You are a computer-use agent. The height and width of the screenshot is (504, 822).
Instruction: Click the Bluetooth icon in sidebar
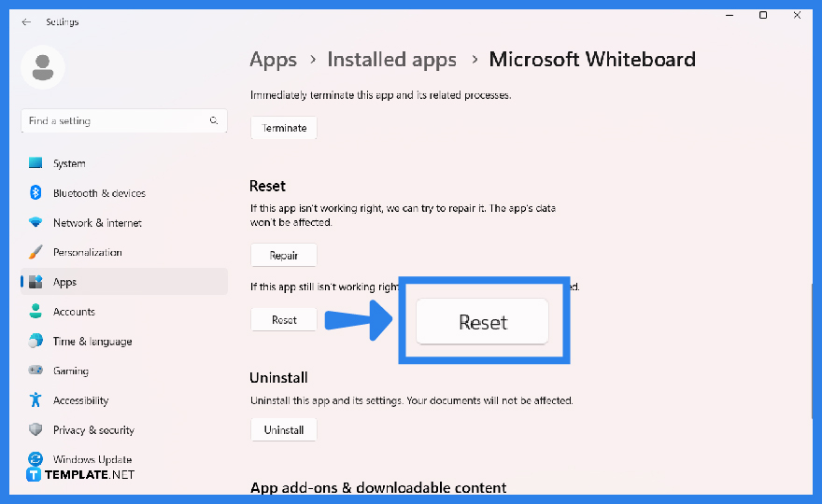35,193
